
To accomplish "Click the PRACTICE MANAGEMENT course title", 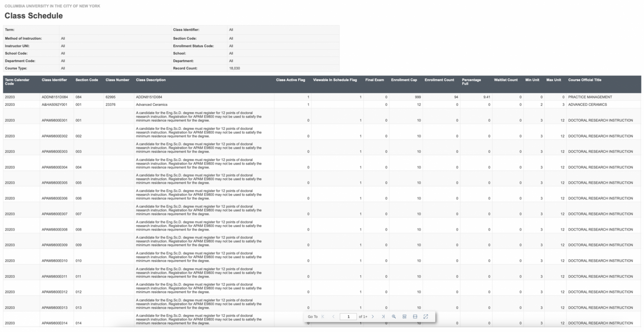I will [x=590, y=97].
